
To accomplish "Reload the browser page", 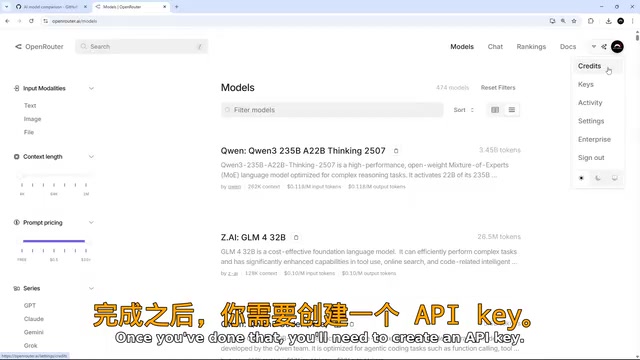I will tap(31, 21).
